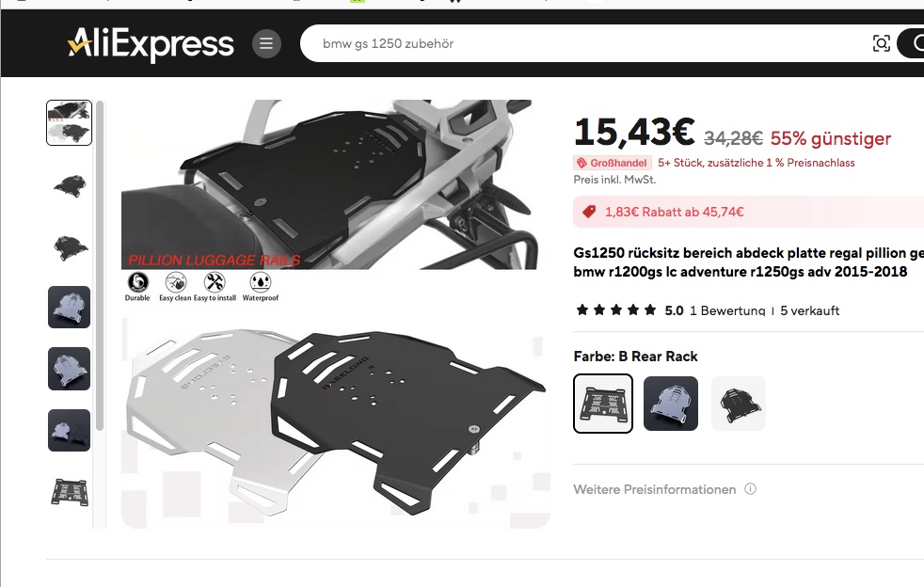The height and width of the screenshot is (587, 924).
Task: Open the 1 Bewertung reviews link
Action: (727, 310)
